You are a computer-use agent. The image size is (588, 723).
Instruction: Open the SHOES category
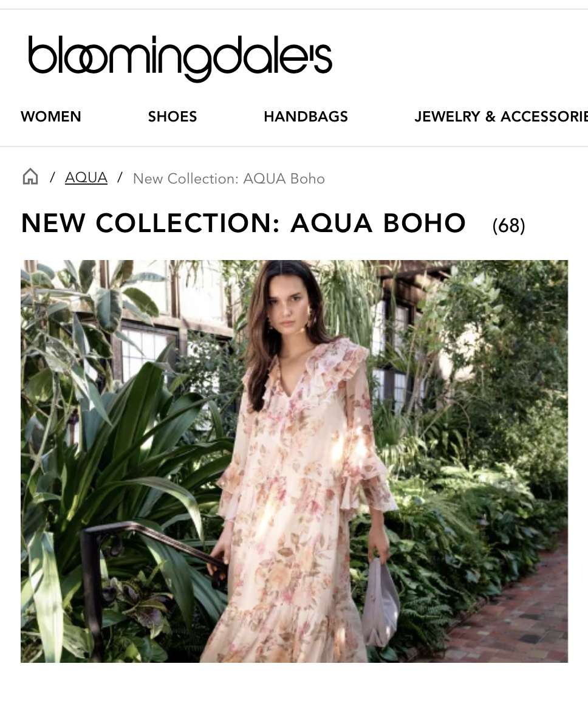[173, 117]
